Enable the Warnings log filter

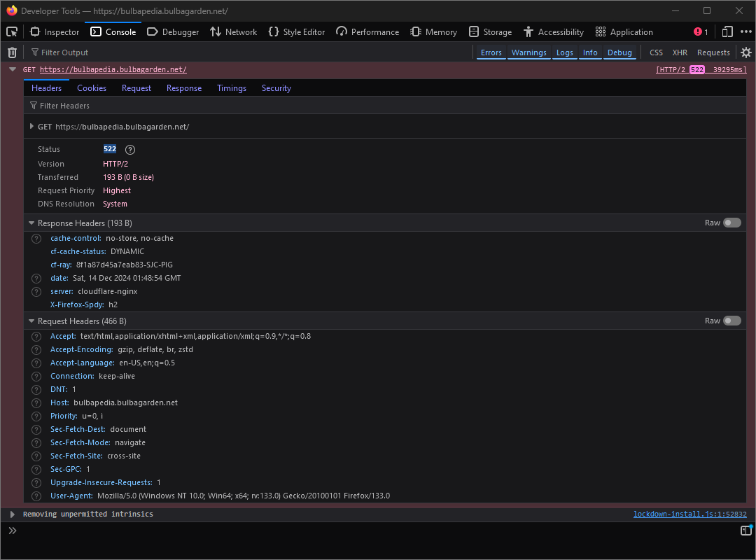[x=528, y=52]
